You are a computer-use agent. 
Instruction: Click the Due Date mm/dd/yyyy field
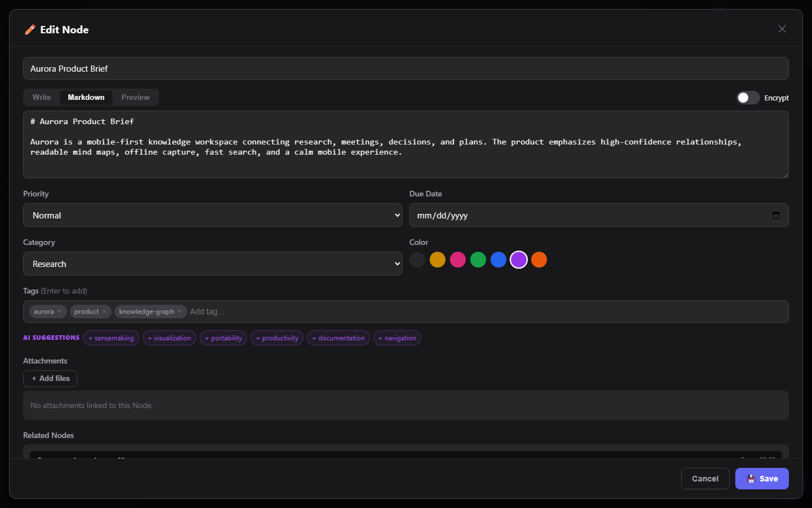(x=599, y=215)
